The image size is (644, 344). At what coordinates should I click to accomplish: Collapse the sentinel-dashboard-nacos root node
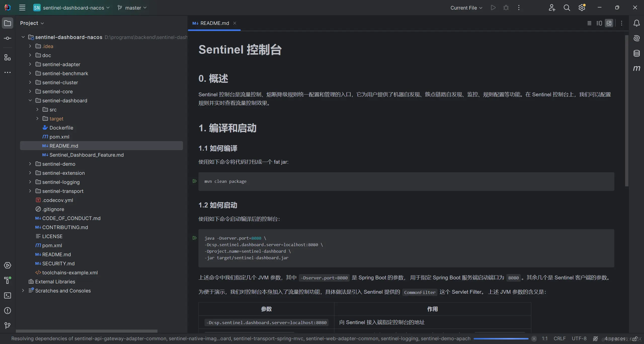tap(23, 37)
